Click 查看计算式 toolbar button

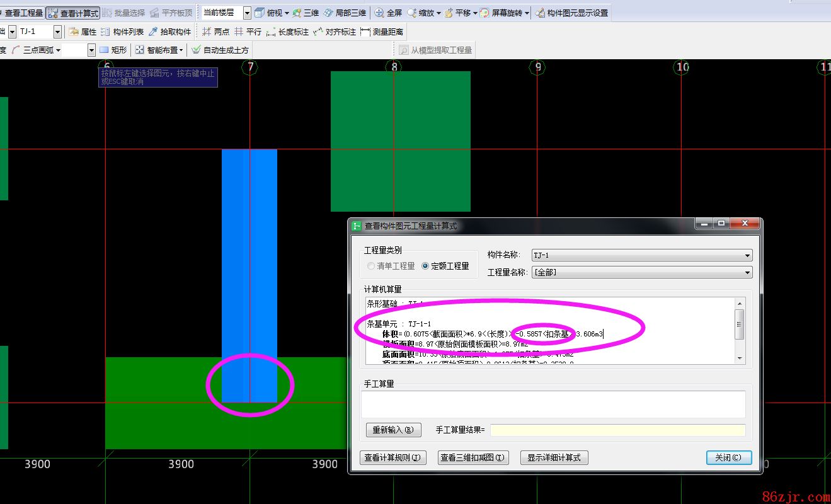pyautogui.click(x=73, y=13)
